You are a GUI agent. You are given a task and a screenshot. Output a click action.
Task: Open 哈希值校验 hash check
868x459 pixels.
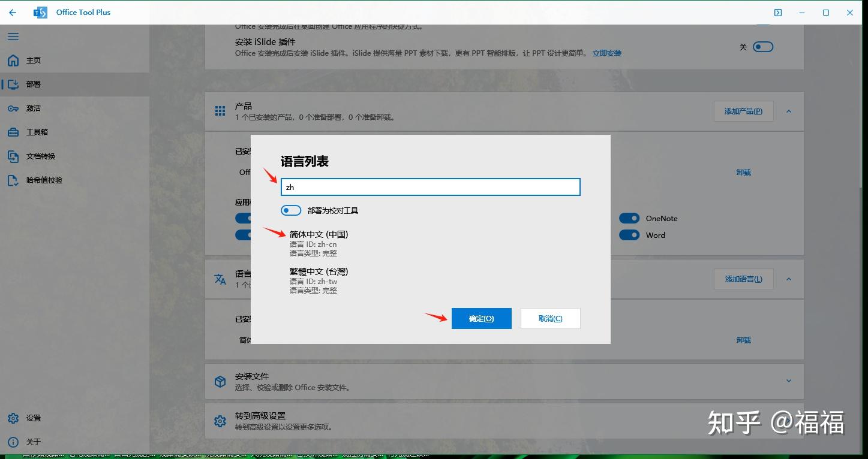[74, 180]
